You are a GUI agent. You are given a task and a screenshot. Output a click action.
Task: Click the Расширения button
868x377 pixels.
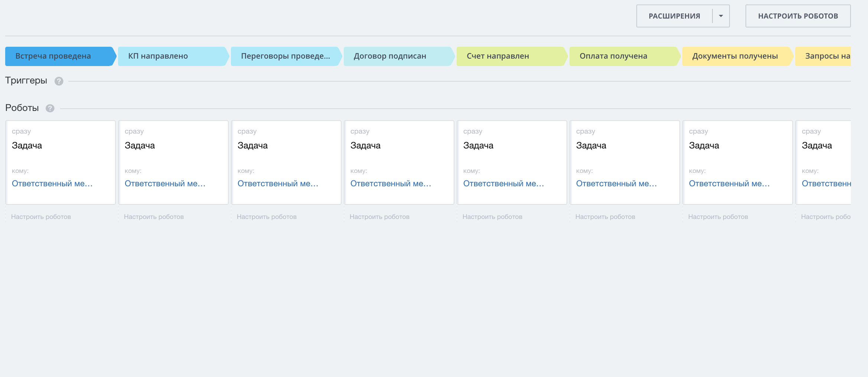pyautogui.click(x=674, y=16)
